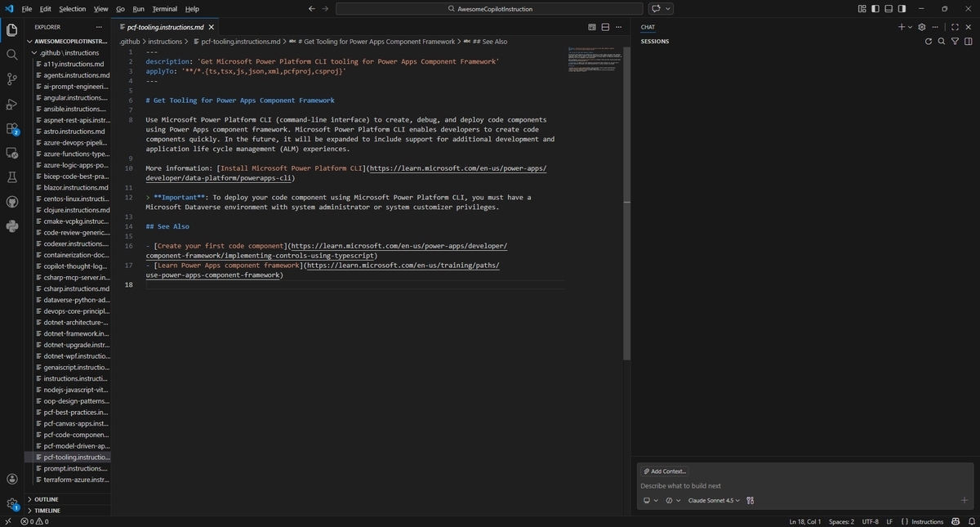Open markdown preview to the side

[592, 27]
